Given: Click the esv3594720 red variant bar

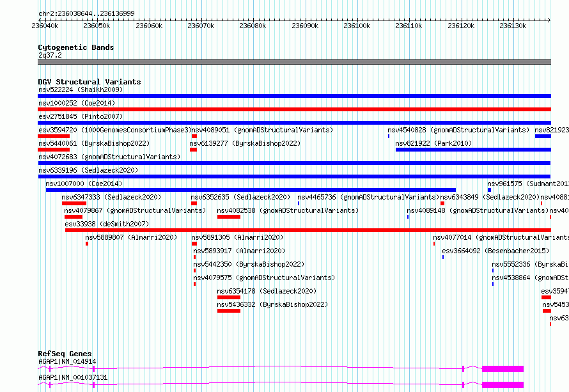Looking at the screenshot, I should pyautogui.click(x=54, y=136).
